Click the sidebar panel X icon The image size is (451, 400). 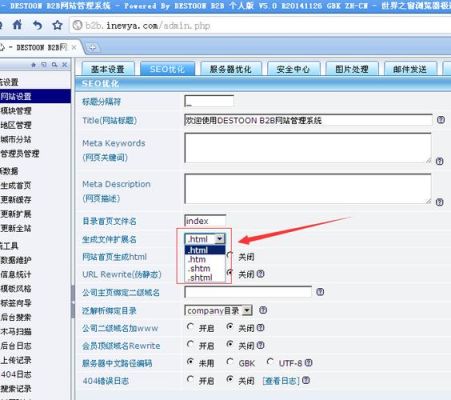[x=65, y=65]
